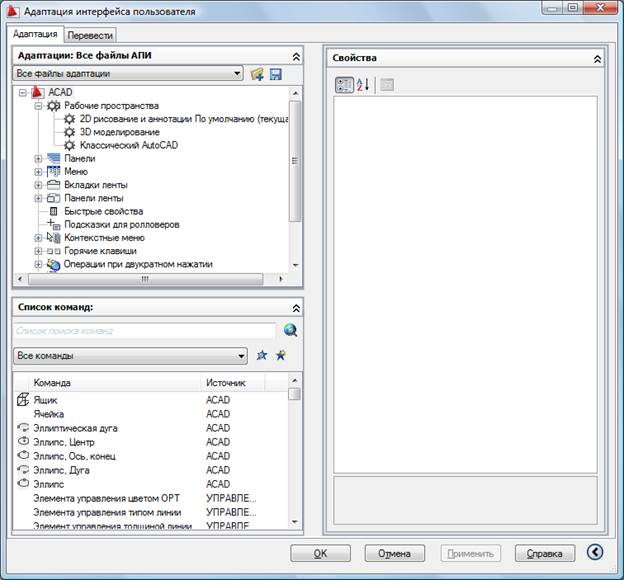Switch to the Перевести tab
624x580 pixels.
pos(90,35)
